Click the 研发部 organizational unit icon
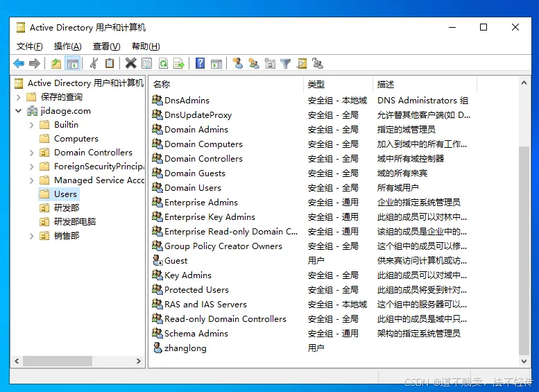 pos(44,207)
